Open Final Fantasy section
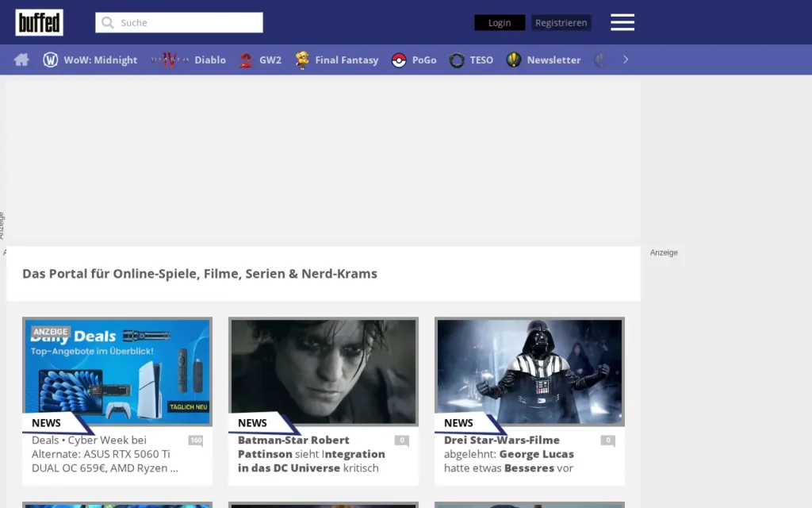Image resolution: width=812 pixels, height=508 pixels. click(347, 60)
